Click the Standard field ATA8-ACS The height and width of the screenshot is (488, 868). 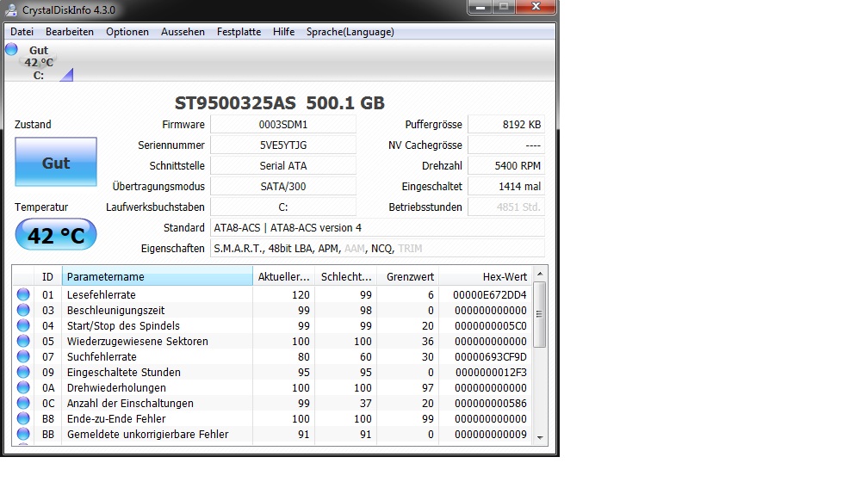(377, 227)
